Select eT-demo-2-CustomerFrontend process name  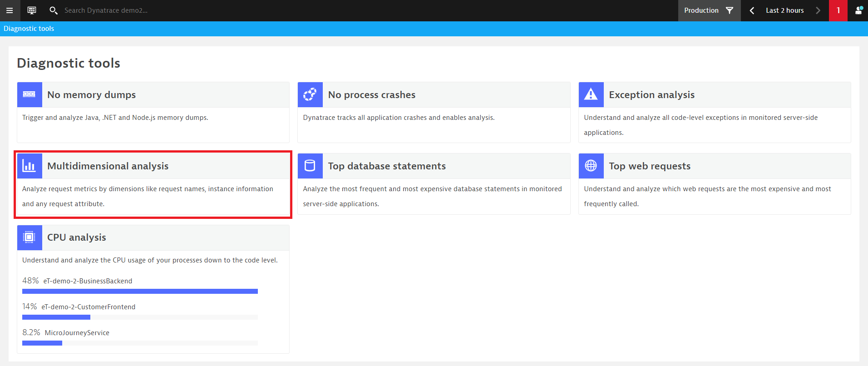(x=89, y=307)
